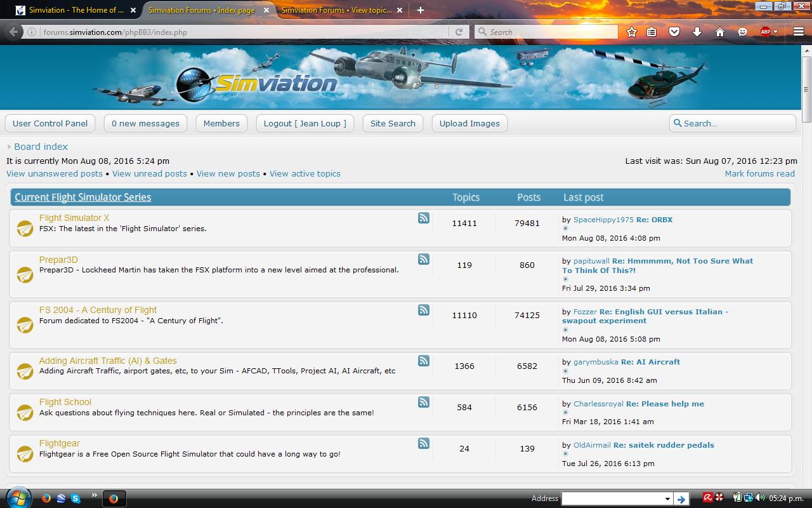Click the Flightgear forum status icon
This screenshot has width=812, height=508.
tap(25, 453)
